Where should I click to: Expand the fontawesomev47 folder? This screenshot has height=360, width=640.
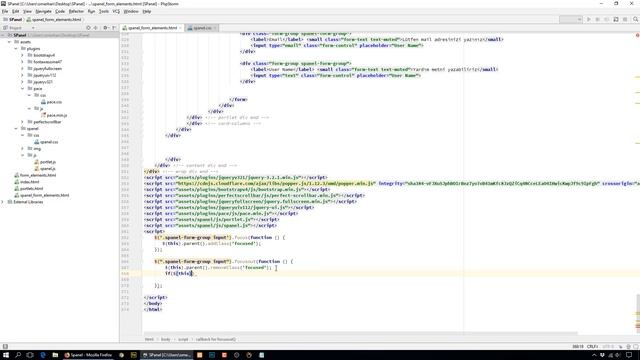pos(22,62)
